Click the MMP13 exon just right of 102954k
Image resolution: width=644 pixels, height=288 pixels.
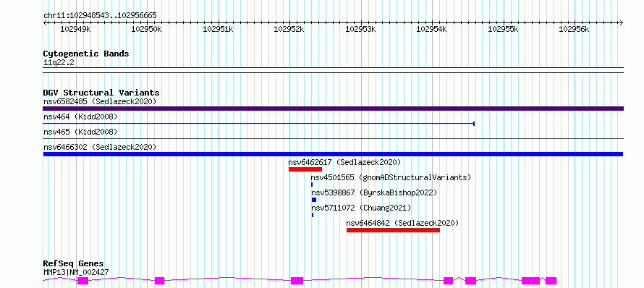point(449,281)
